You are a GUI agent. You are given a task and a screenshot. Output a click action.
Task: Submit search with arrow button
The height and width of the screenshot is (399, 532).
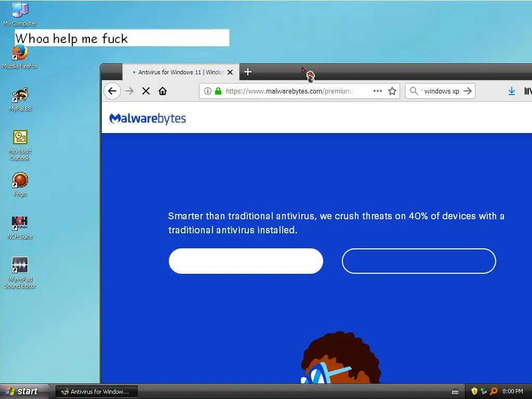(468, 91)
